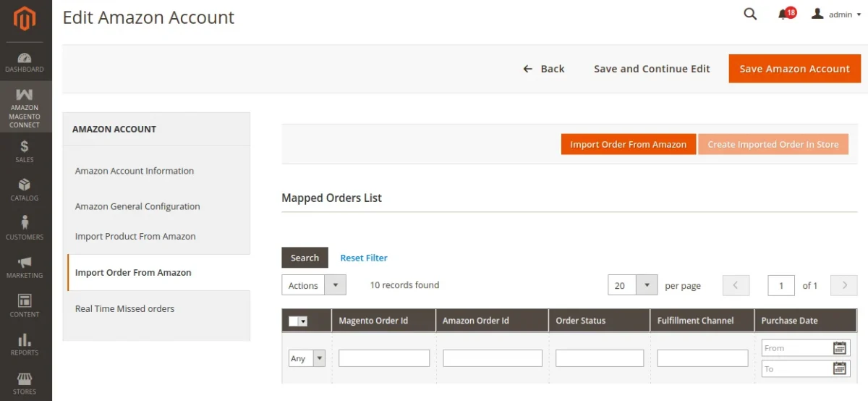This screenshot has height=401, width=868.
Task: Open the Purchase Date From calendar icon
Action: pos(839,348)
